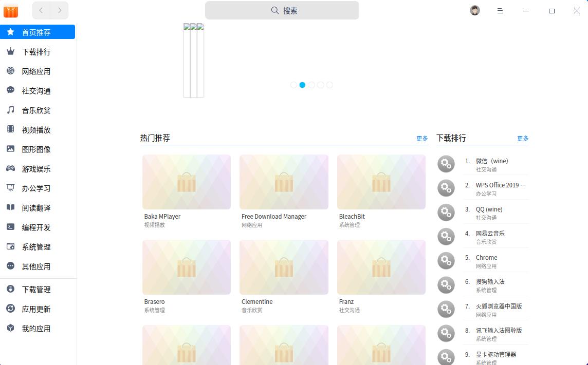The image size is (588, 365).
Task: Click the 办公学习 presentation icon
Action: click(x=10, y=187)
